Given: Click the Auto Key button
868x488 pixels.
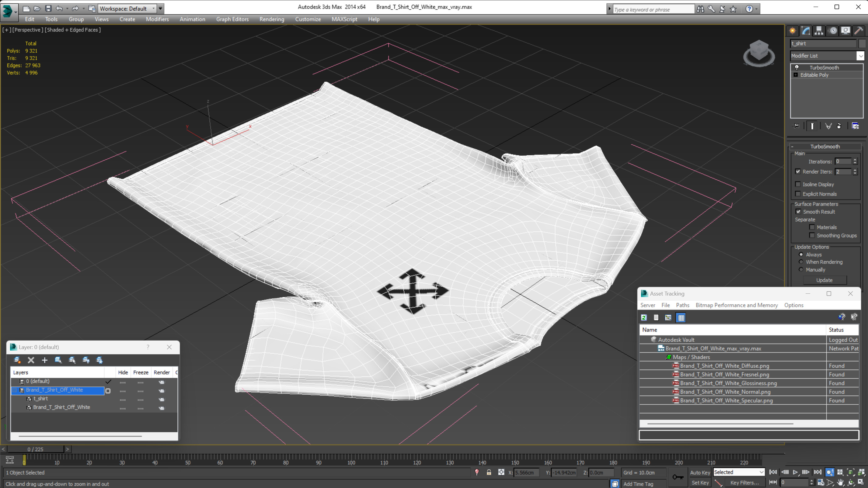Looking at the screenshot, I should [x=700, y=472].
